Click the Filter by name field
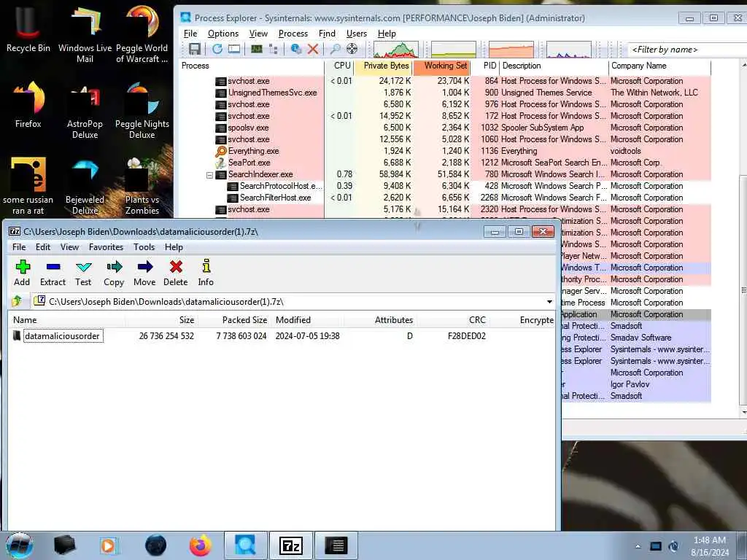The height and width of the screenshot is (560, 747). (686, 50)
